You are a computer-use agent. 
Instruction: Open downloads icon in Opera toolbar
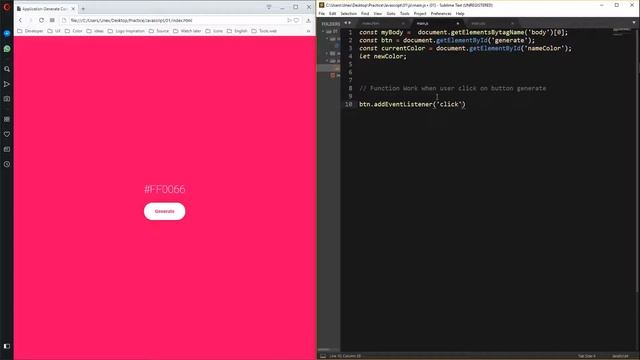(x=309, y=20)
